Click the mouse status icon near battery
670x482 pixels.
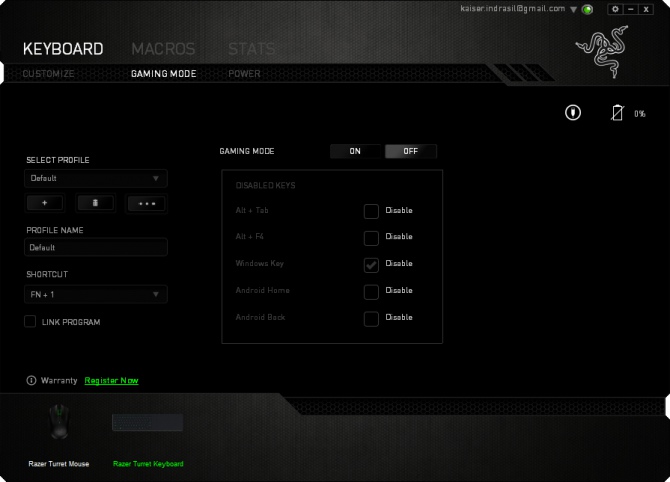[x=573, y=113]
